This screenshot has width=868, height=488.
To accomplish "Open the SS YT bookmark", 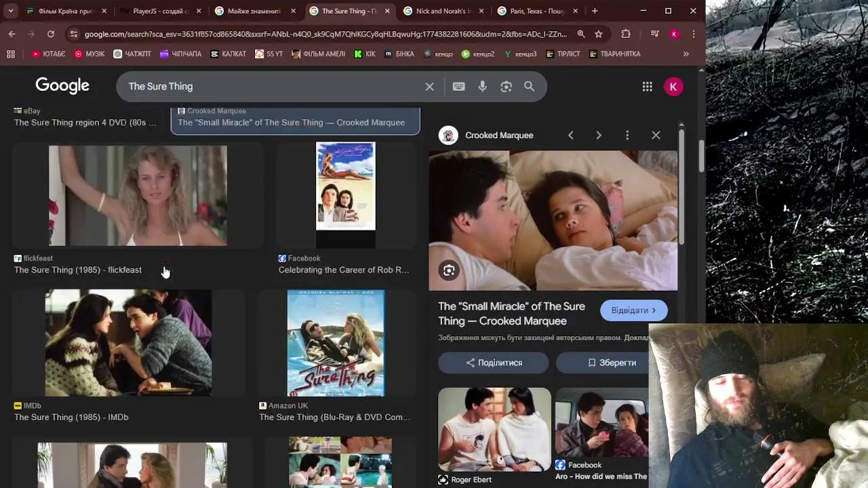I will click(x=269, y=54).
